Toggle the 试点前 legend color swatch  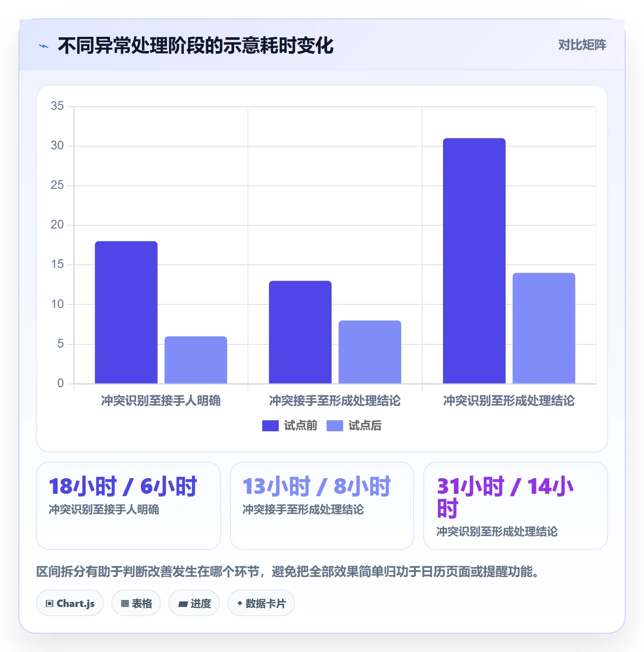(x=270, y=426)
